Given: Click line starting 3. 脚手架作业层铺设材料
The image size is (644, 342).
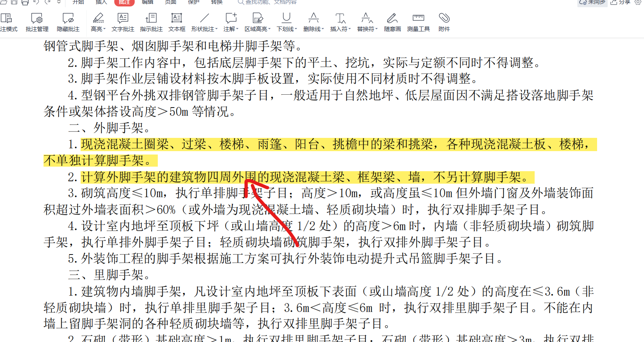Looking at the screenshot, I should click(274, 79).
